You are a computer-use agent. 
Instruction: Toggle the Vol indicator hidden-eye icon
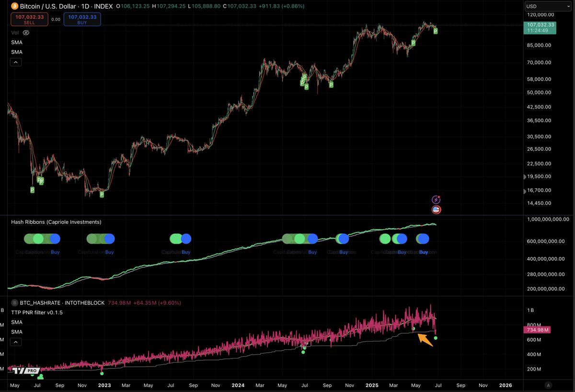point(26,33)
